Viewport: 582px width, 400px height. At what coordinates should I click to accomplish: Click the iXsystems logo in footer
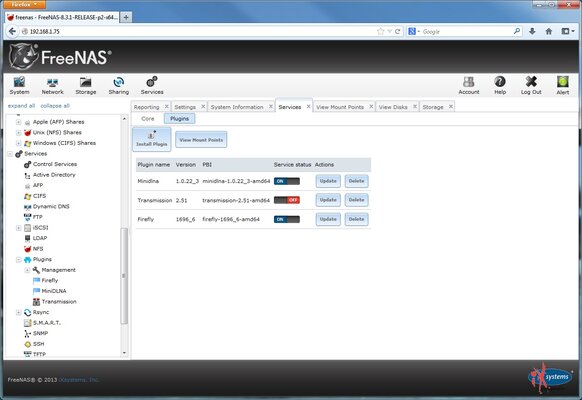[549, 378]
